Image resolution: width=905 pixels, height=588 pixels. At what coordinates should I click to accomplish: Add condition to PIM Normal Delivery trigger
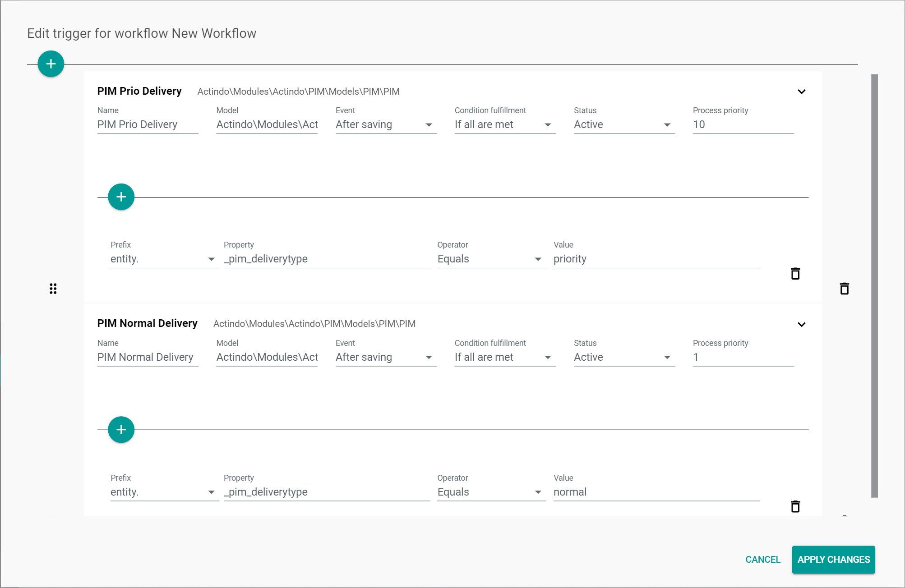(121, 430)
